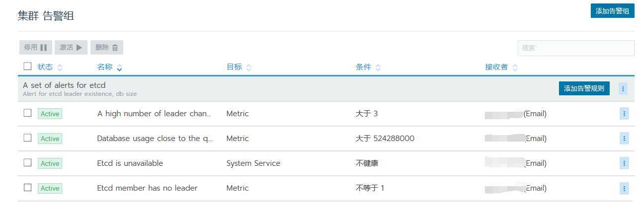Select the Database usage alert checkbox
644x212 pixels.
(27, 138)
